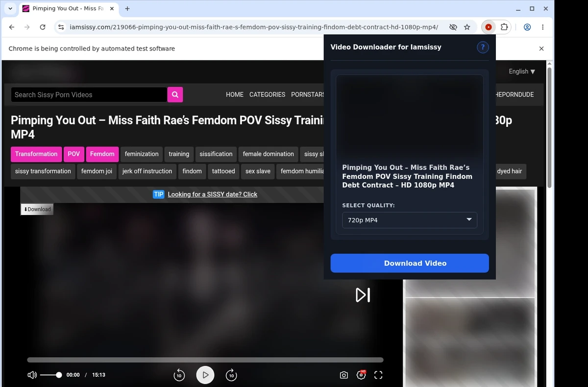Viewport: 588px width, 387px height.
Task: Click the small Download button over the video
Action: 37,209
